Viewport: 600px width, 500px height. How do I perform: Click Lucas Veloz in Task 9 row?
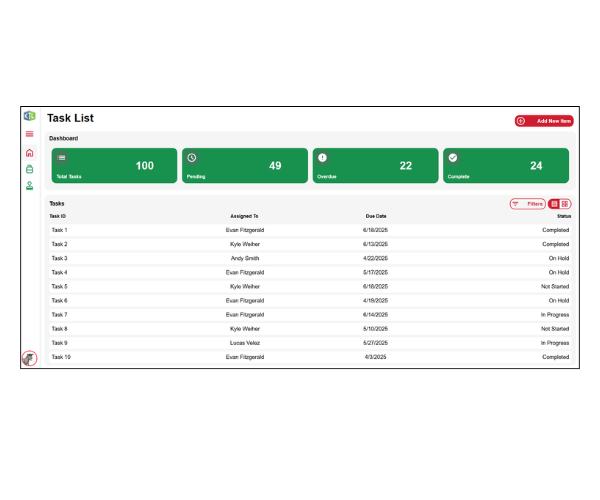click(x=245, y=343)
